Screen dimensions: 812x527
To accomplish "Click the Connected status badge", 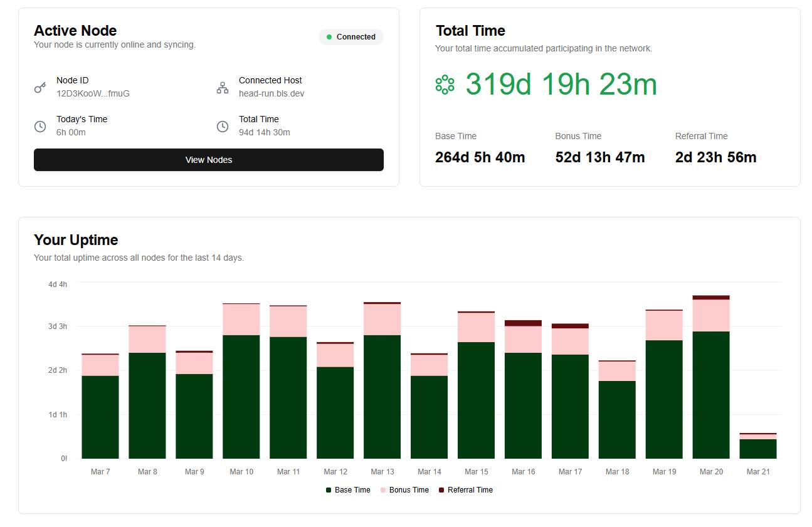I will pos(351,37).
